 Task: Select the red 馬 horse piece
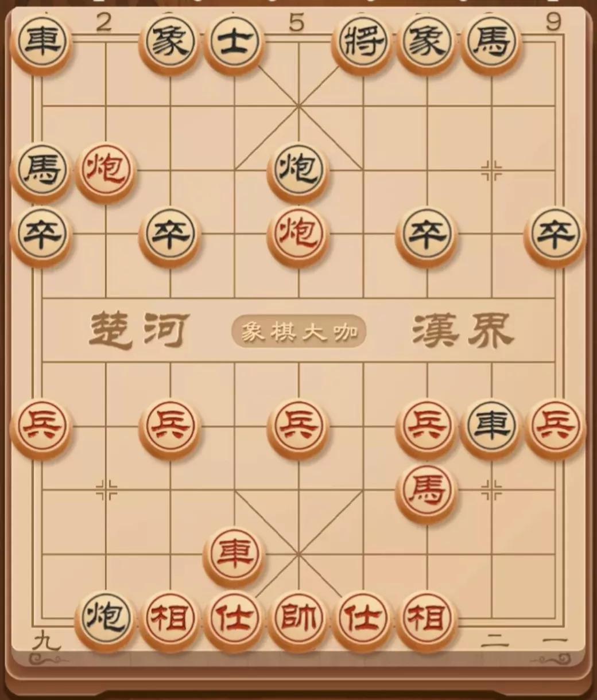tap(427, 491)
